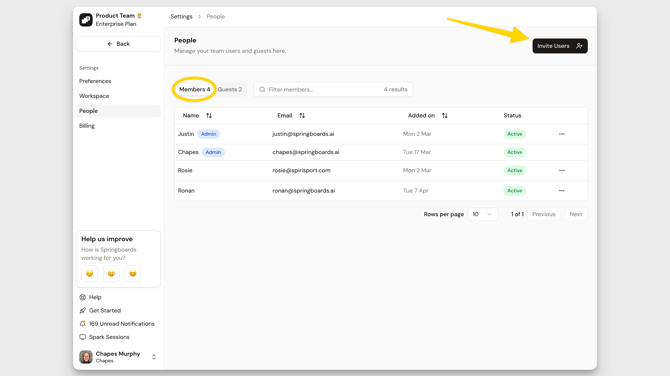Click the Tue 7 Apr date cell
The image size is (670, 376).
416,191
